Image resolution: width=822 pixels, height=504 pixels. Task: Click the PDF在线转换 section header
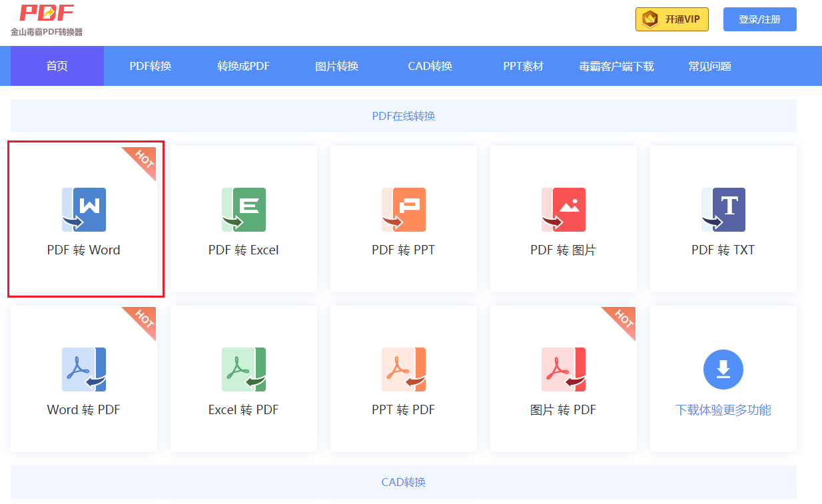click(404, 115)
